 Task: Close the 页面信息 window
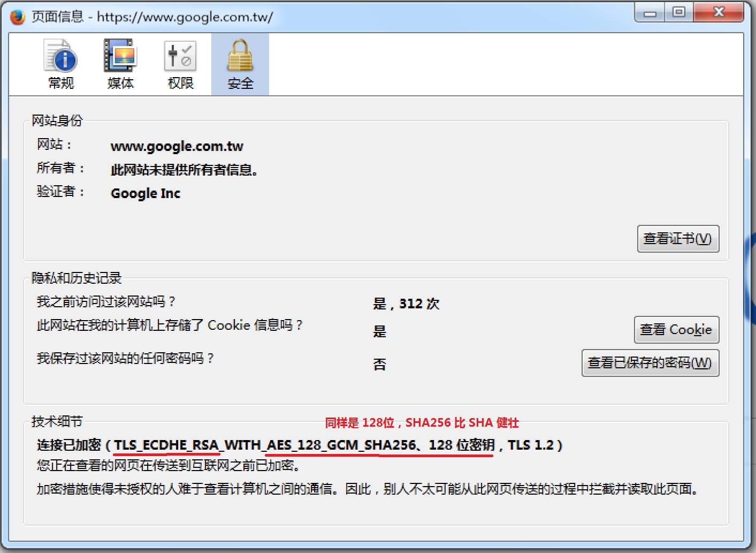click(719, 12)
